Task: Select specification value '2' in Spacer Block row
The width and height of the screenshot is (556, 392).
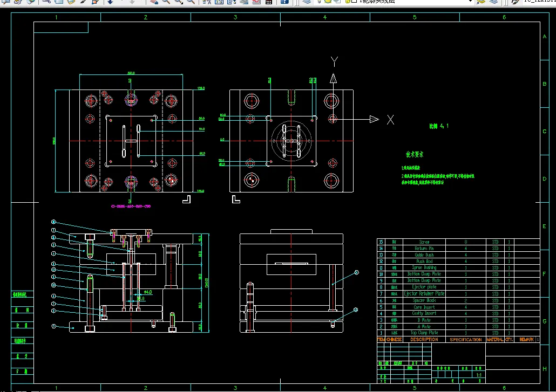Action: [x=465, y=300]
